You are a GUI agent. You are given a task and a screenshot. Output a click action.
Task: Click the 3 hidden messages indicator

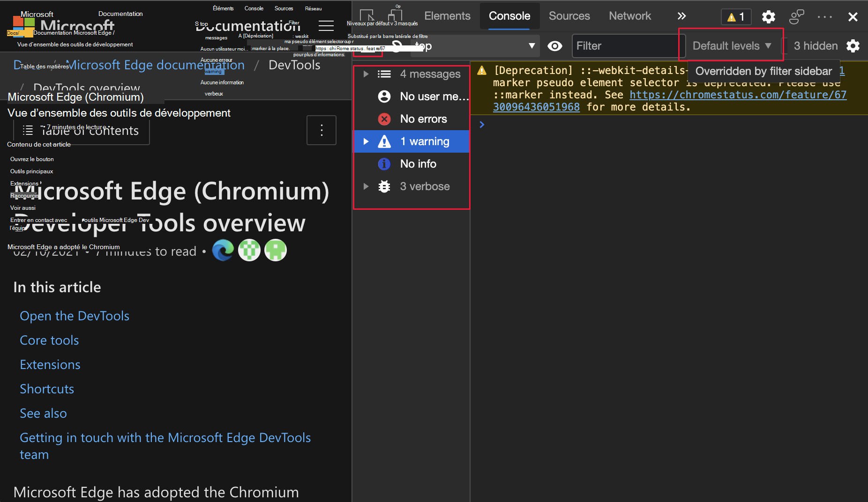(816, 46)
